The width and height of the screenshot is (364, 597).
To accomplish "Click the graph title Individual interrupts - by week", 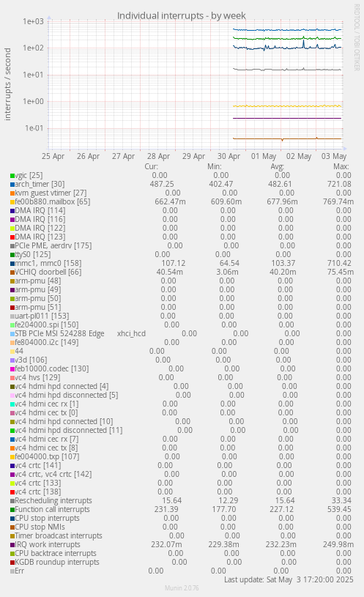I will (x=181, y=15).
